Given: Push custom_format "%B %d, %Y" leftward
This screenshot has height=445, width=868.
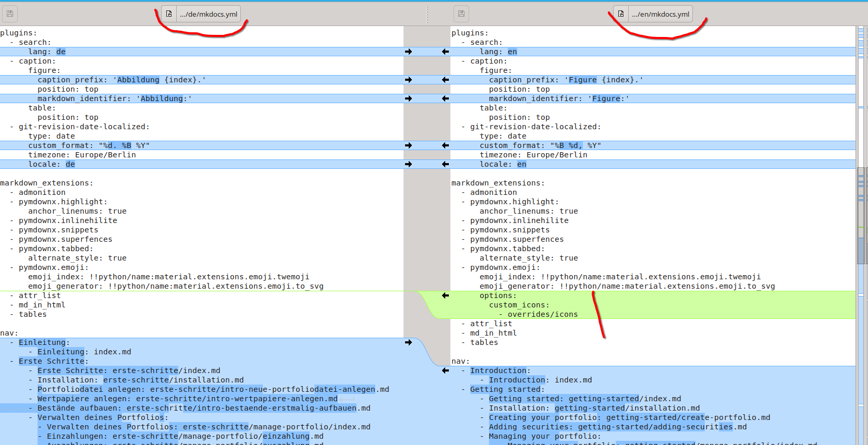Looking at the screenshot, I should 445,145.
